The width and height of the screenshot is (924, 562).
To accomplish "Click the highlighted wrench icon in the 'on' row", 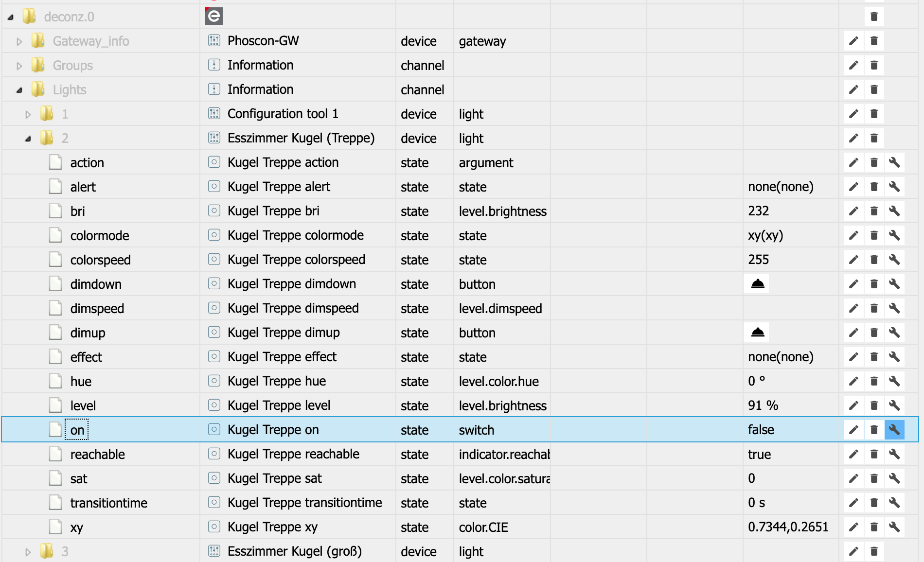I will pyautogui.click(x=894, y=430).
